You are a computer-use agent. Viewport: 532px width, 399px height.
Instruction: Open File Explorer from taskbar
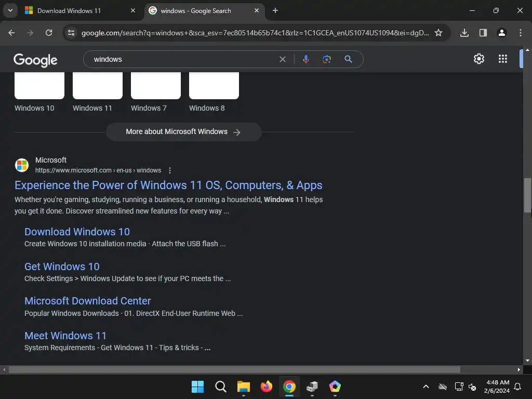coord(243,387)
